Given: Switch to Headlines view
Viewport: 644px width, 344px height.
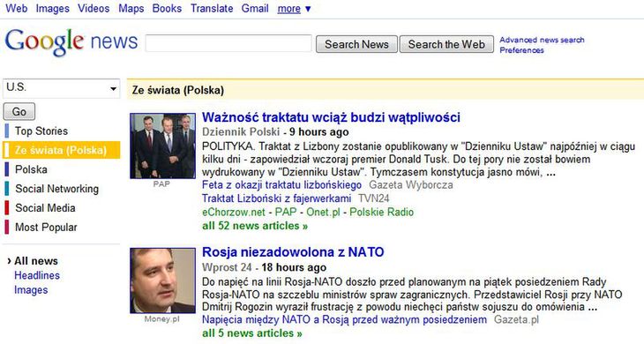Looking at the screenshot, I should (37, 275).
